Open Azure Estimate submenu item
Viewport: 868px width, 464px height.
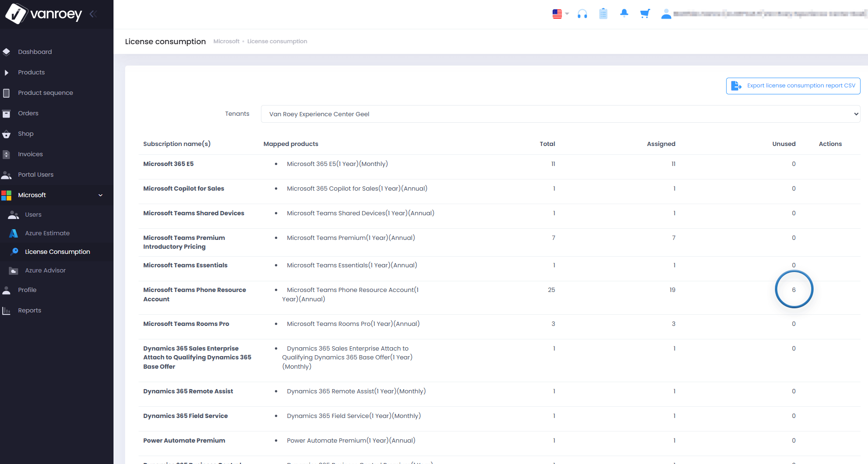pyautogui.click(x=47, y=233)
